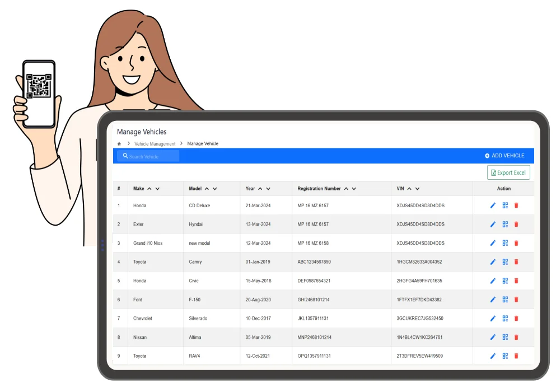Sort Year column descending
Image resolution: width=556 pixels, height=392 pixels.
tap(268, 189)
